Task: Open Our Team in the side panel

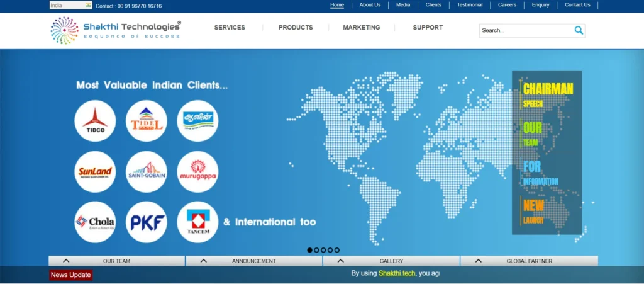Action: tap(532, 133)
